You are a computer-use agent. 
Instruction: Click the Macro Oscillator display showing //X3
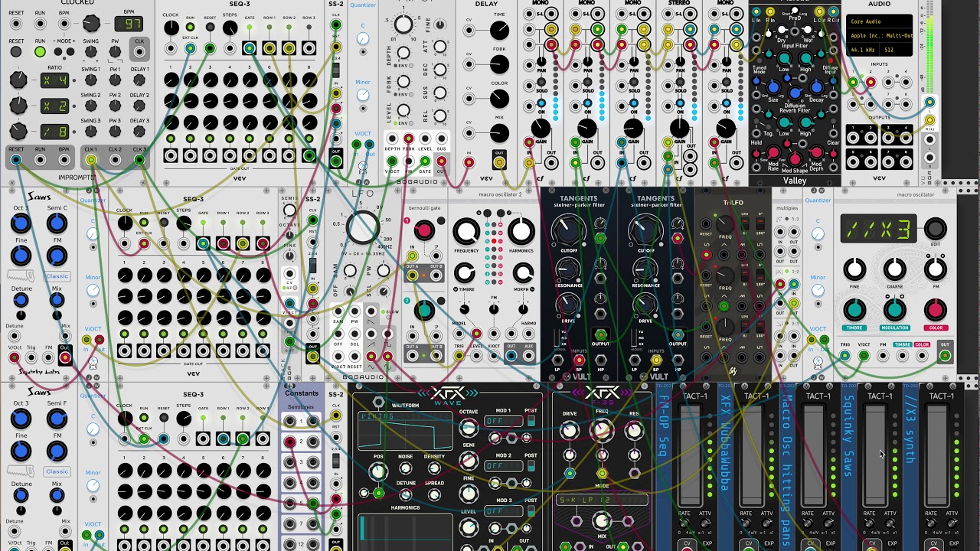(878, 228)
